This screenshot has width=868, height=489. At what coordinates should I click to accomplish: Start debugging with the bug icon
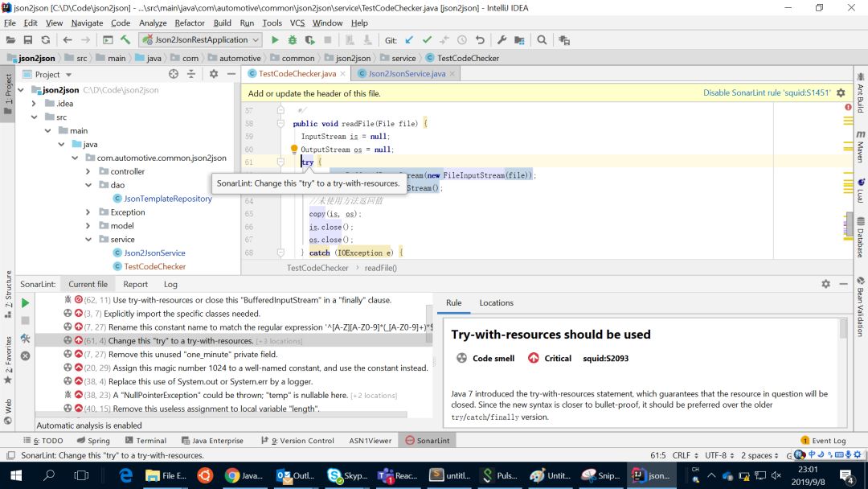pos(292,40)
